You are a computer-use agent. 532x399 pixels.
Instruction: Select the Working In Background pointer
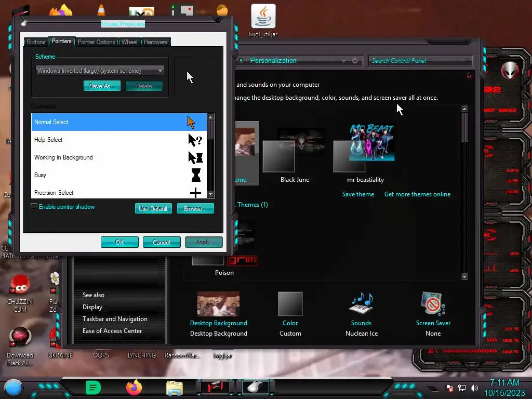tap(119, 157)
